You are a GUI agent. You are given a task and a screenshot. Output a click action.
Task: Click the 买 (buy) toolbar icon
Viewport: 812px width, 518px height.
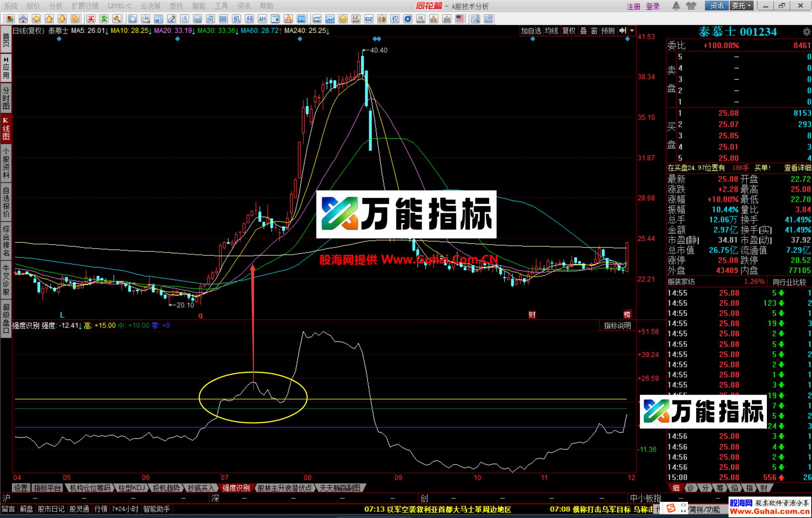(x=91, y=19)
